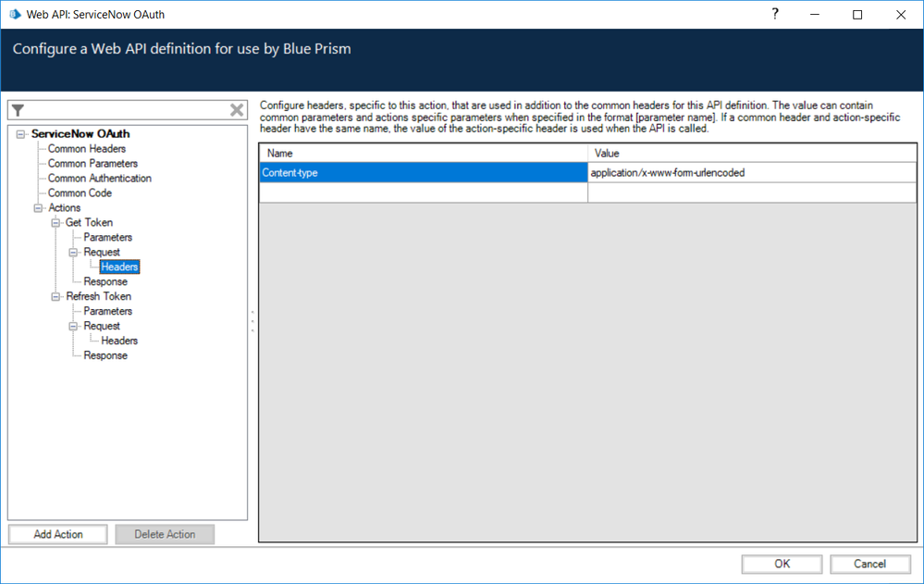Select Request label under Refresh Token

(102, 326)
